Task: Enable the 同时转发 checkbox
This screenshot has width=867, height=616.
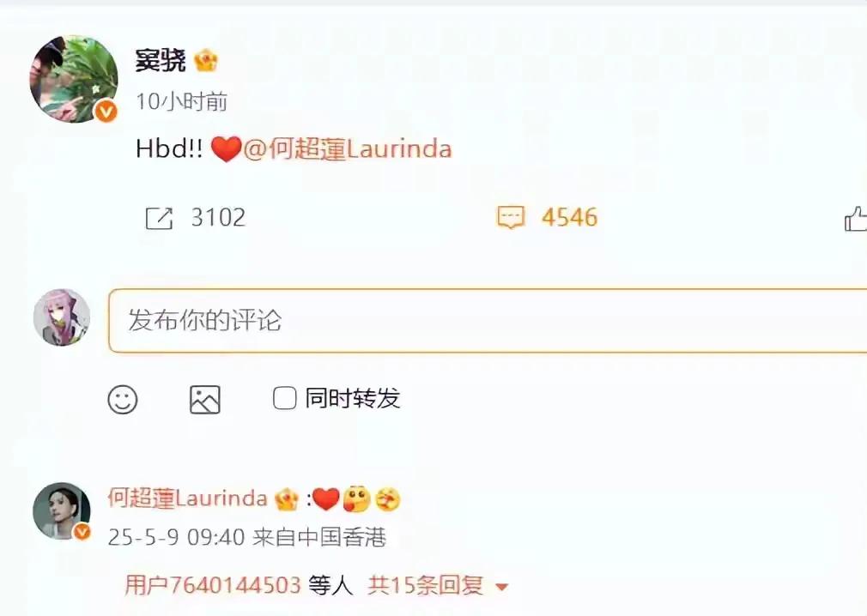Action: [x=284, y=398]
